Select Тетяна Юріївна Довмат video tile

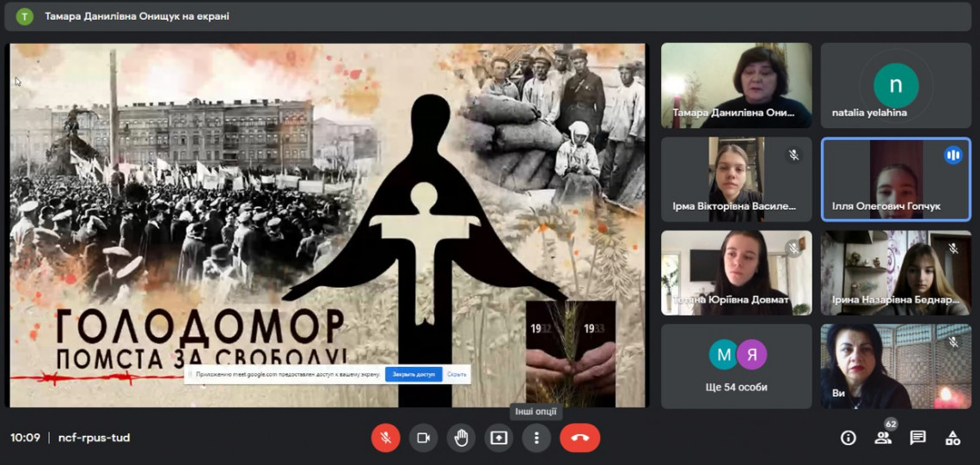736,273
